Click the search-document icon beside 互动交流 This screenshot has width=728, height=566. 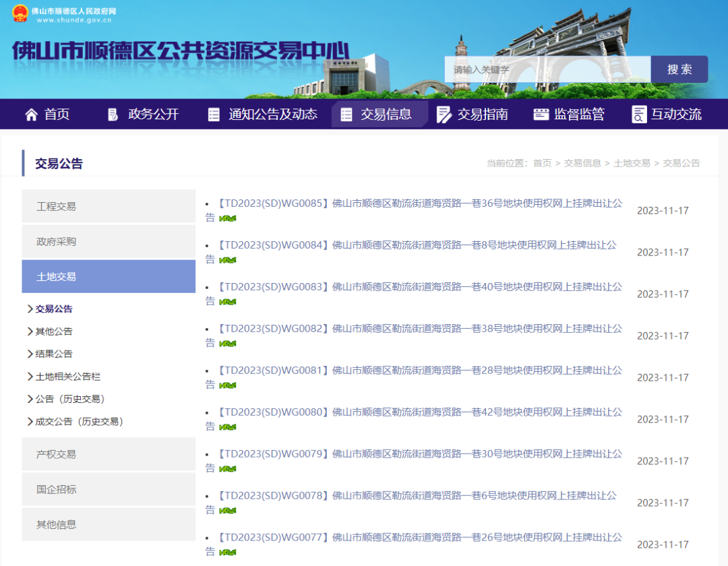[639, 115]
